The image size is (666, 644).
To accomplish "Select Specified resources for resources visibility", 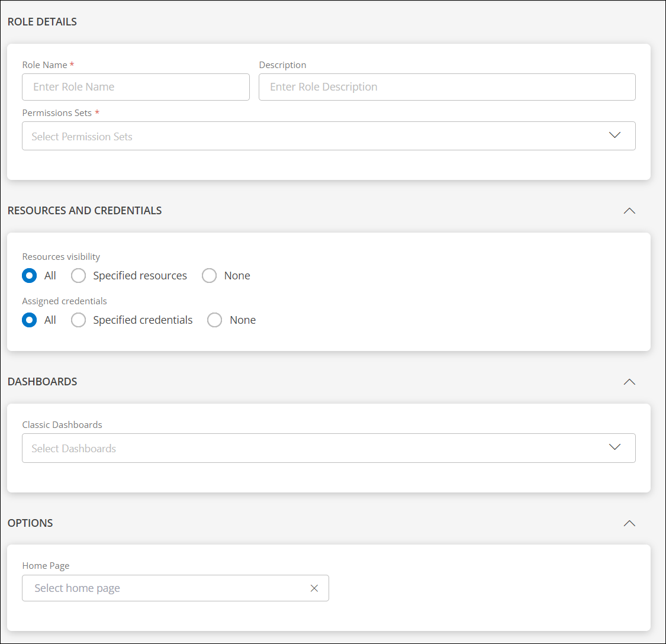I will pyautogui.click(x=78, y=275).
